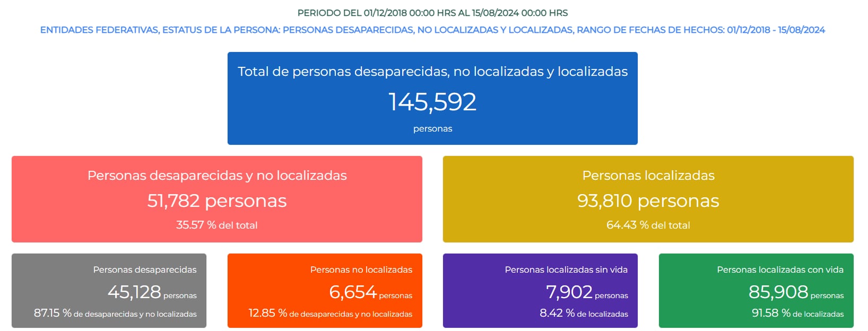The width and height of the screenshot is (868, 331).
Task: Select the '35.57 % del total' label
Action: (x=217, y=225)
